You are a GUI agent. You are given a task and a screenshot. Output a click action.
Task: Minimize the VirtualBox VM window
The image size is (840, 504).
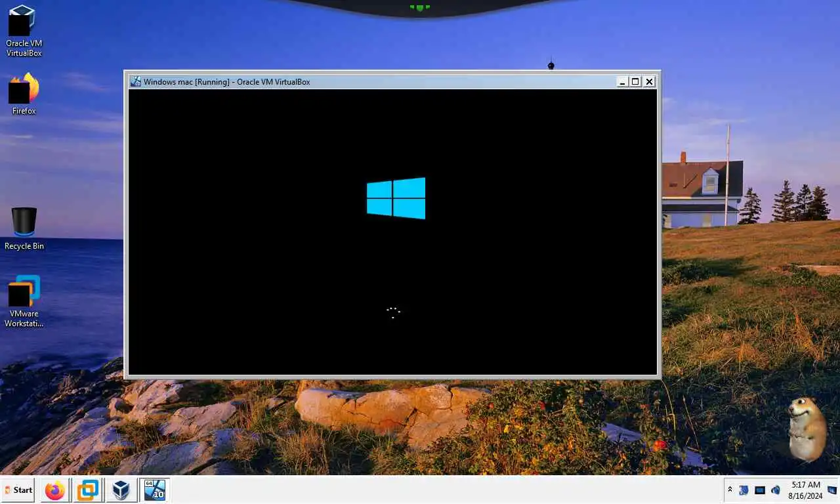pyautogui.click(x=622, y=81)
